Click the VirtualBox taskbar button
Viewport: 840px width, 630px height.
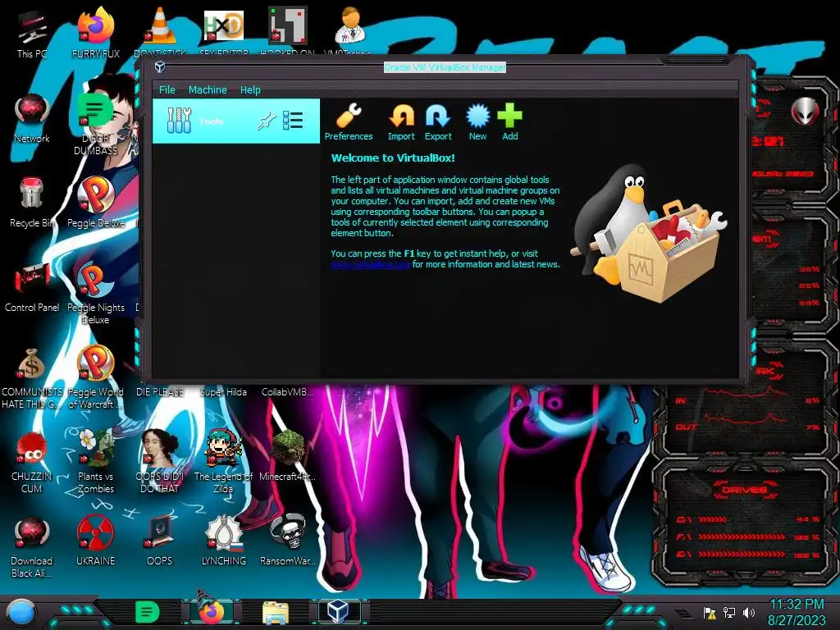pos(339,612)
